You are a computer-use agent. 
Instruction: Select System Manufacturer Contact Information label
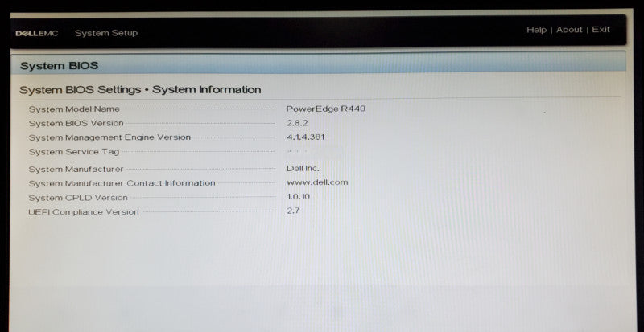122,183
